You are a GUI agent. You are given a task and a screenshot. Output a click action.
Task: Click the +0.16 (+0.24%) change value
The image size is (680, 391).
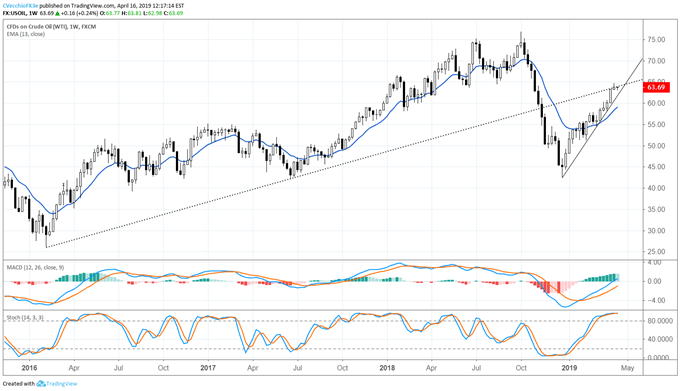[x=79, y=13]
